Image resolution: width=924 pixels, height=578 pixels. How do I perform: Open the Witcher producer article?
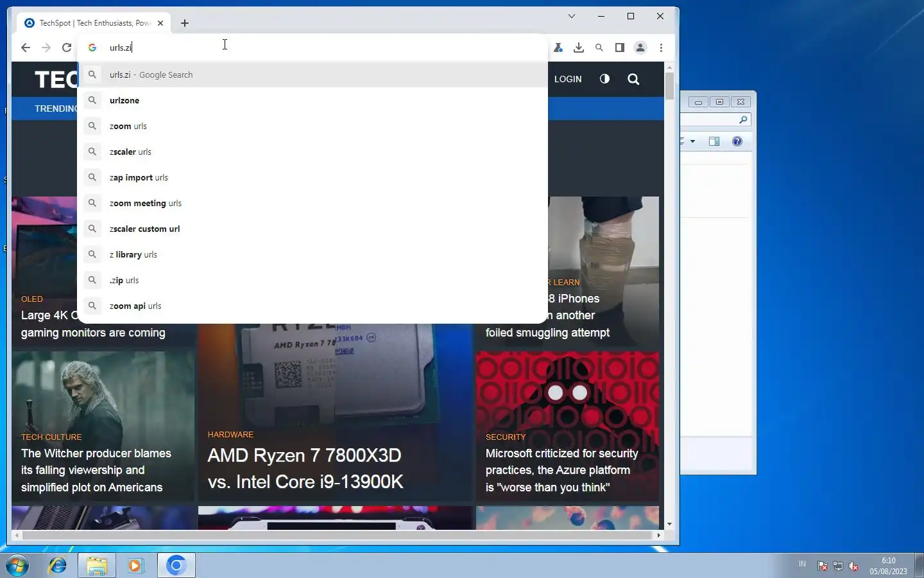click(96, 470)
